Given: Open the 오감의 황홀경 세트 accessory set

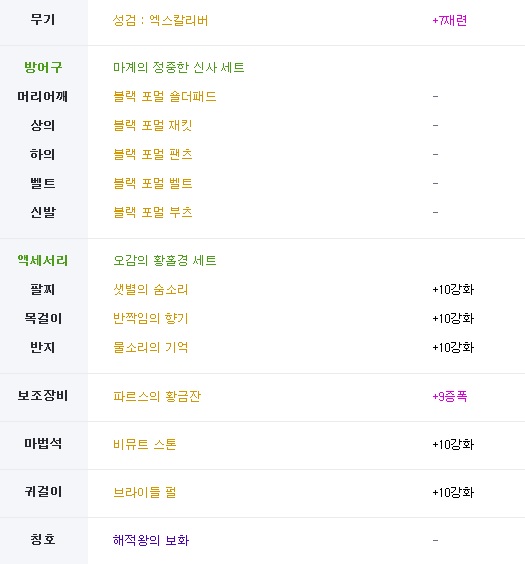Looking at the screenshot, I should 165,260.
